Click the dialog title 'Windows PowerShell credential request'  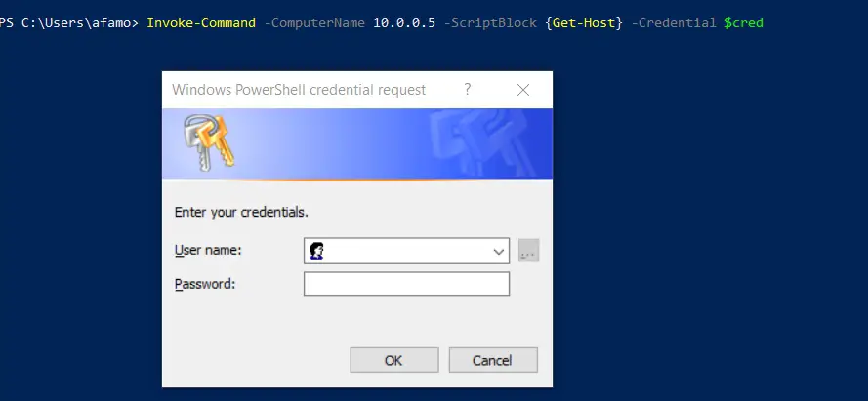(x=299, y=90)
